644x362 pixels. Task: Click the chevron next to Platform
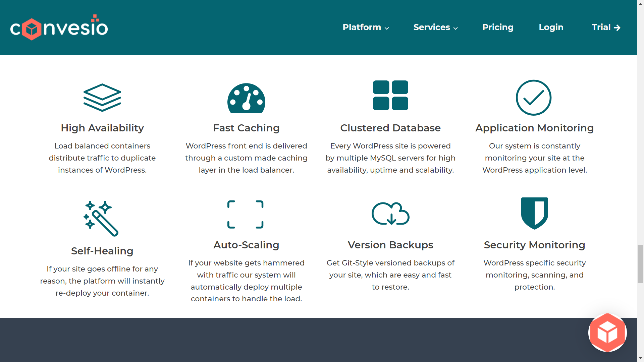[387, 28]
